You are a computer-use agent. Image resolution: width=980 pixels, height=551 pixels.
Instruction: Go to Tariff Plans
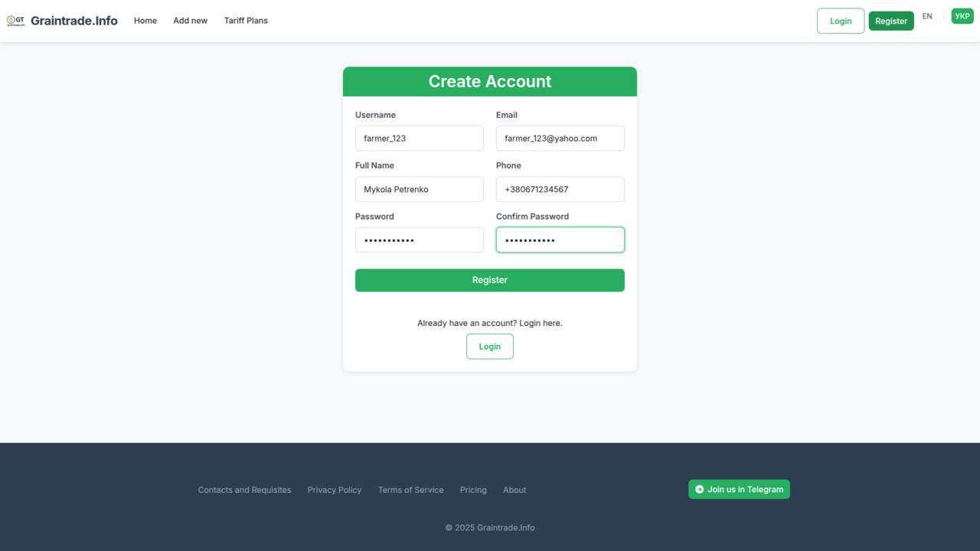(x=246, y=21)
